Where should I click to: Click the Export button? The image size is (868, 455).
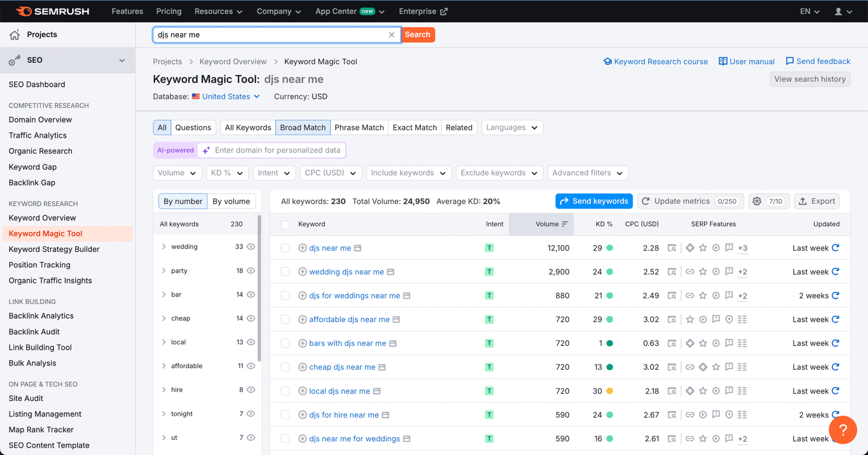[817, 201]
